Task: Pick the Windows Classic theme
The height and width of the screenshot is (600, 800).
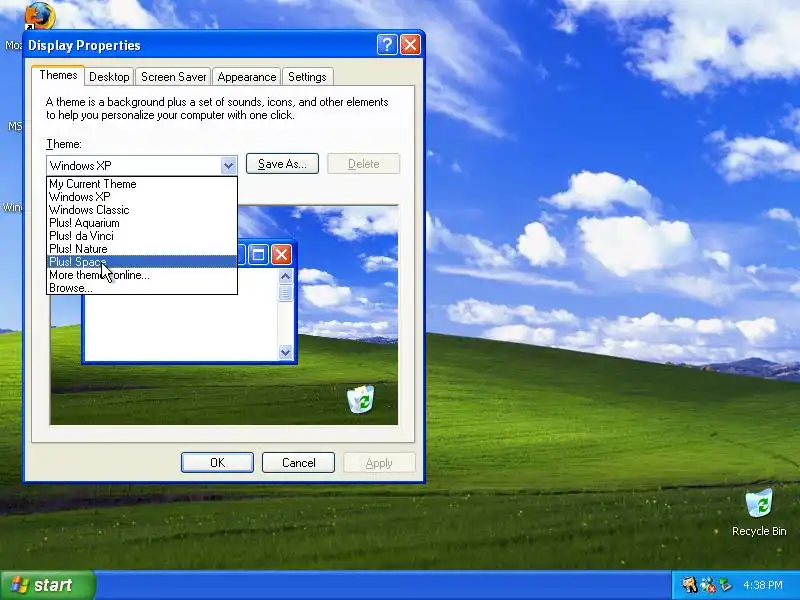Action: point(142,210)
